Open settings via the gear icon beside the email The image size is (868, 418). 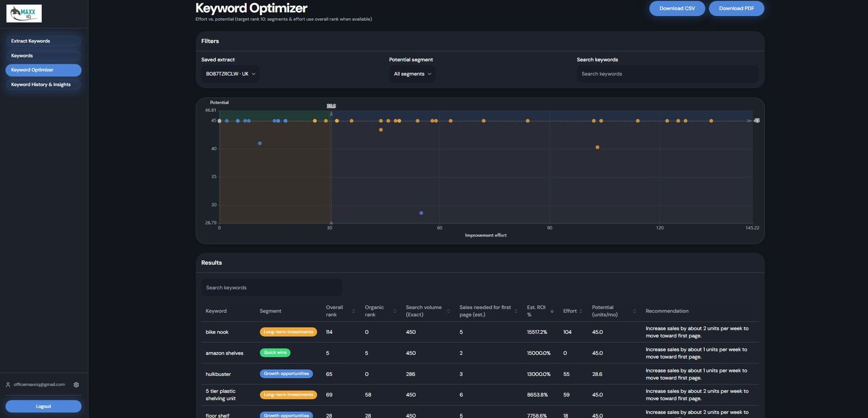pos(76,385)
